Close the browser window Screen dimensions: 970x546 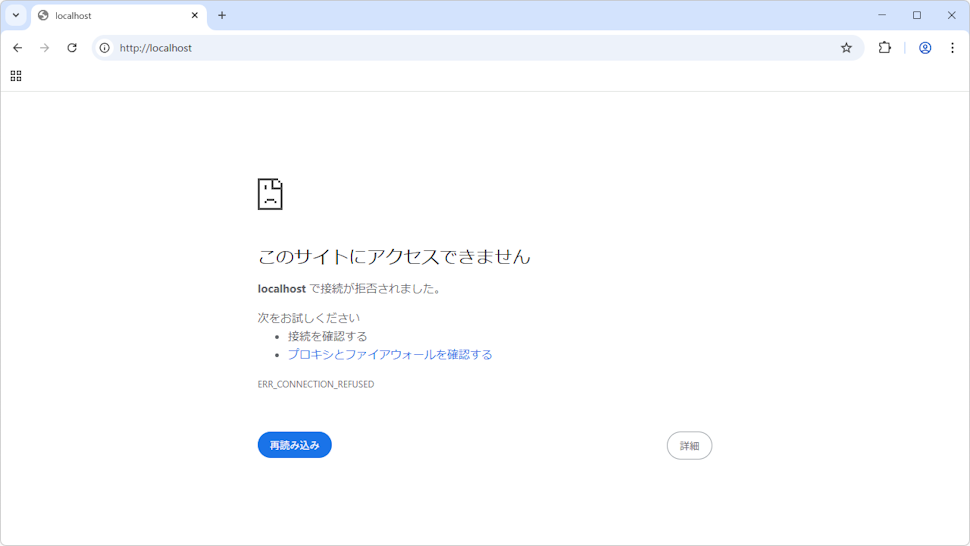point(951,15)
